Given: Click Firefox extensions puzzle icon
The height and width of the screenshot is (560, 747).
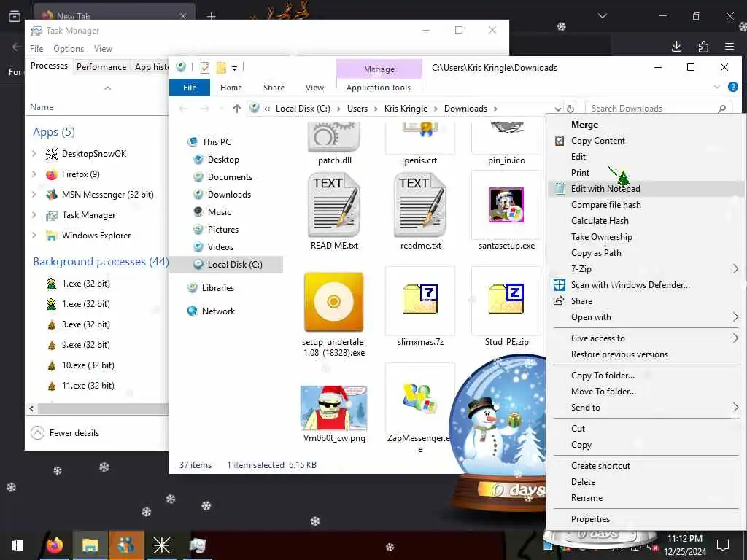Looking at the screenshot, I should pos(703,46).
